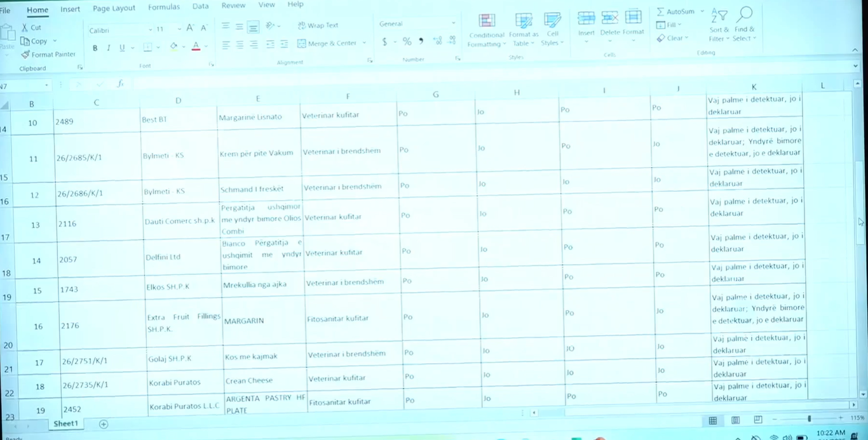Viewport: 868px width, 440px height.
Task: Switch to Page Break Preview in status bar
Action: [758, 420]
